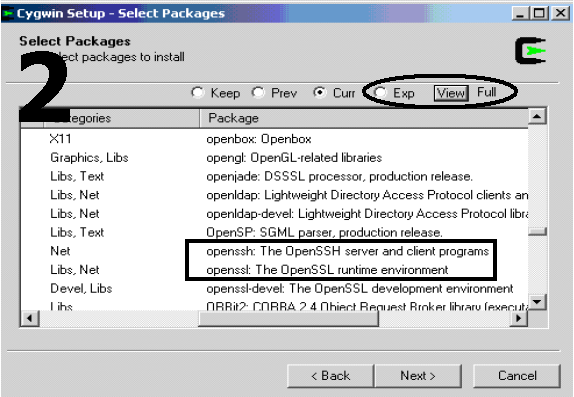Screen dimensions: 574x397
Task: Select the Keep radio button
Action: tap(198, 92)
